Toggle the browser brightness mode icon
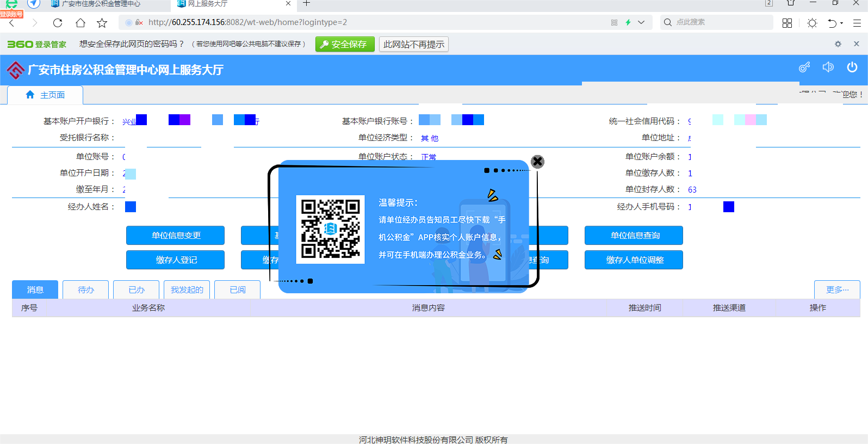Image resolution: width=868 pixels, height=444 pixels. (812, 23)
